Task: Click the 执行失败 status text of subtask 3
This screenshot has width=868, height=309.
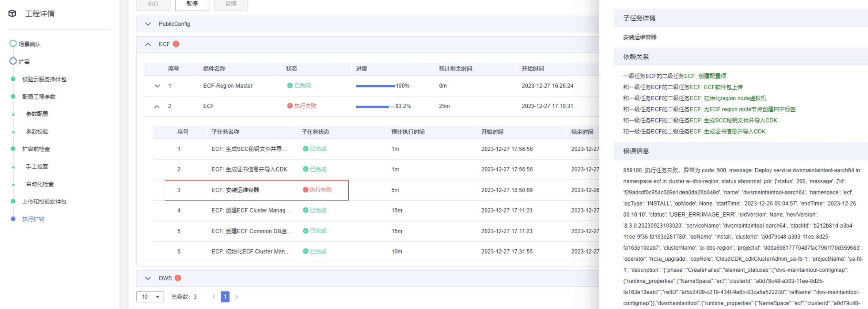Action: 321,189
